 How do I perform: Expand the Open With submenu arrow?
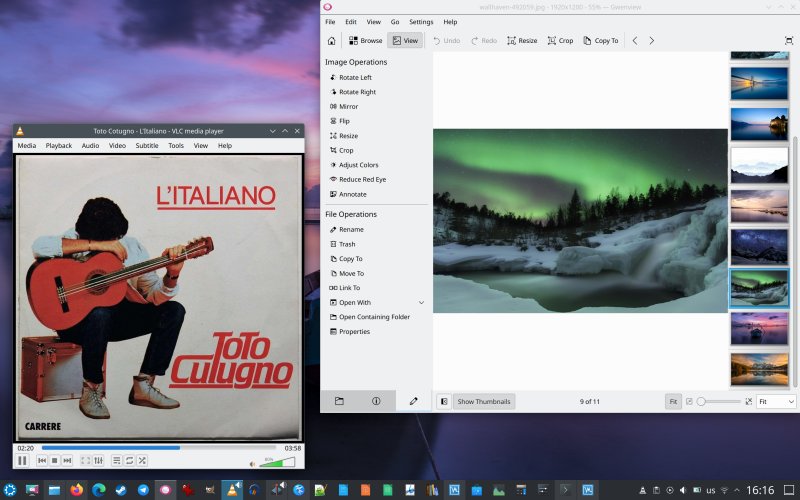pos(421,303)
